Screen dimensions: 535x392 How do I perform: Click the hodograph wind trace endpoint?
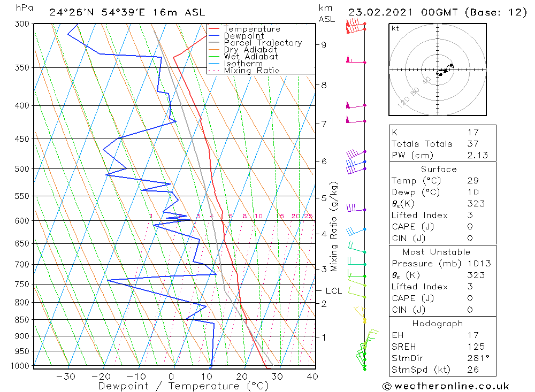[x=452, y=65]
